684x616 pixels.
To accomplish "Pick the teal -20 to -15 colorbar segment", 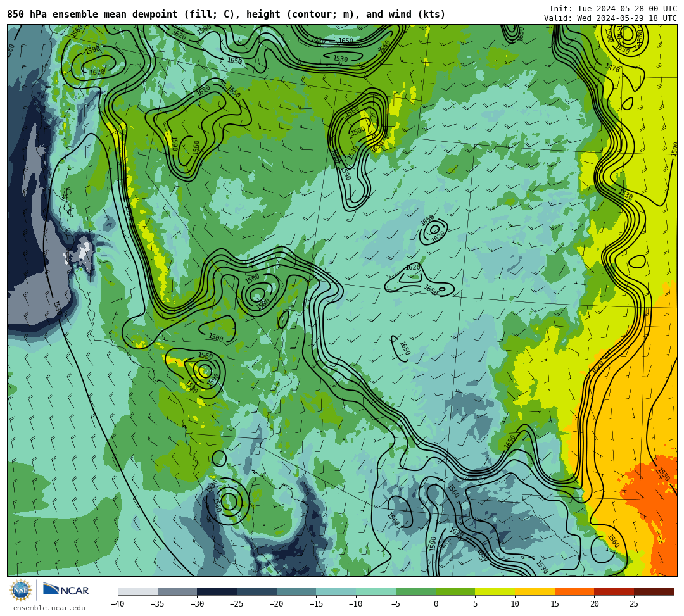I will click(x=296, y=591).
